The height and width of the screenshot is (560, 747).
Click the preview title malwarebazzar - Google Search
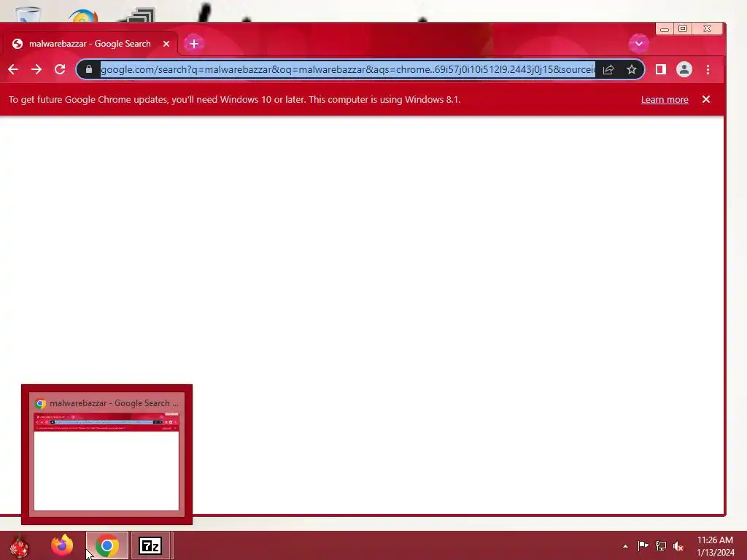point(115,403)
